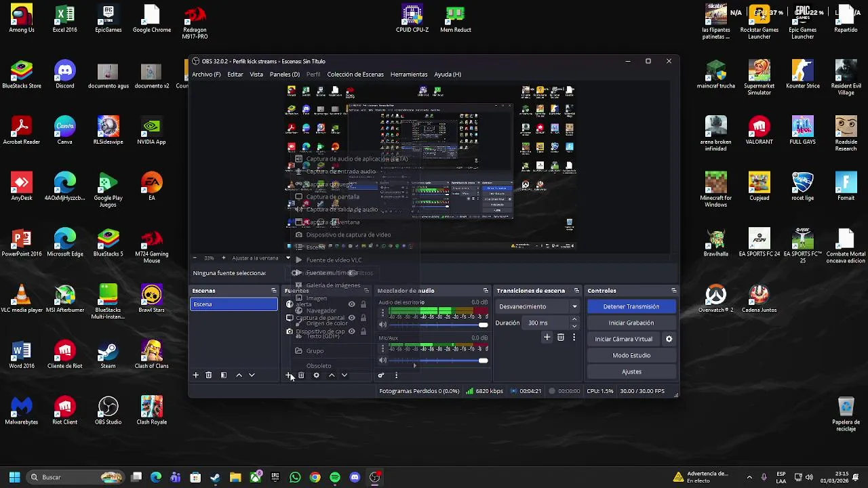Add a new scene with plus icon
The height and width of the screenshot is (488, 868).
pos(196,375)
